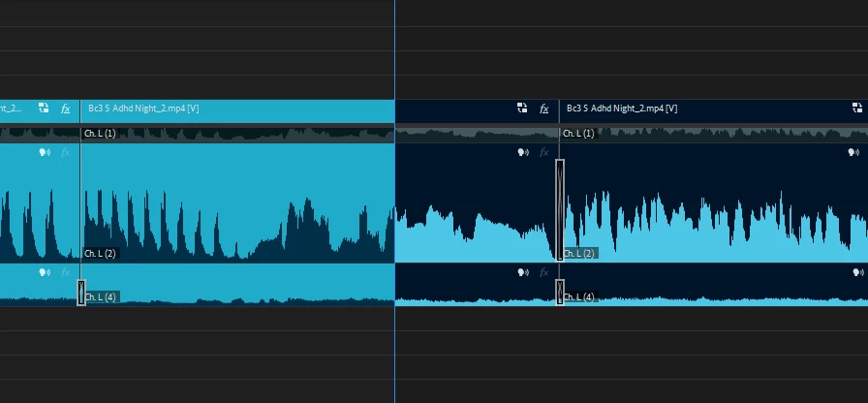Select the dark Bc3 S Adhd Night_2.mp4 [V] clip name
This screenshot has height=403, width=868.
pos(622,108)
